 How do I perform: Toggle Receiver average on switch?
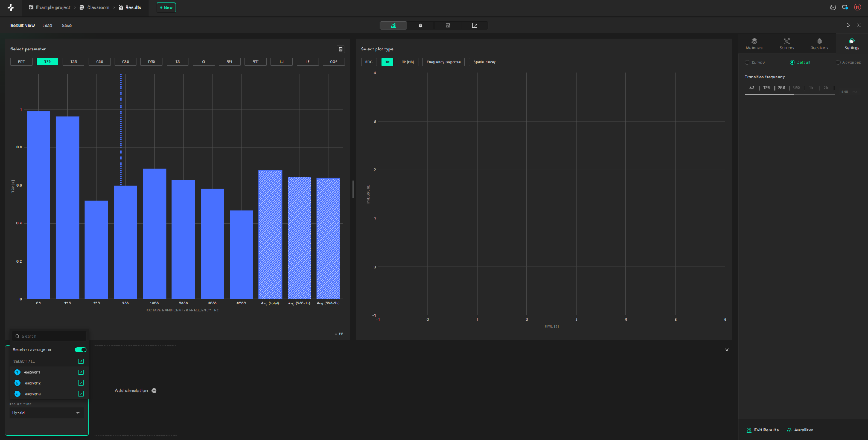(80, 350)
